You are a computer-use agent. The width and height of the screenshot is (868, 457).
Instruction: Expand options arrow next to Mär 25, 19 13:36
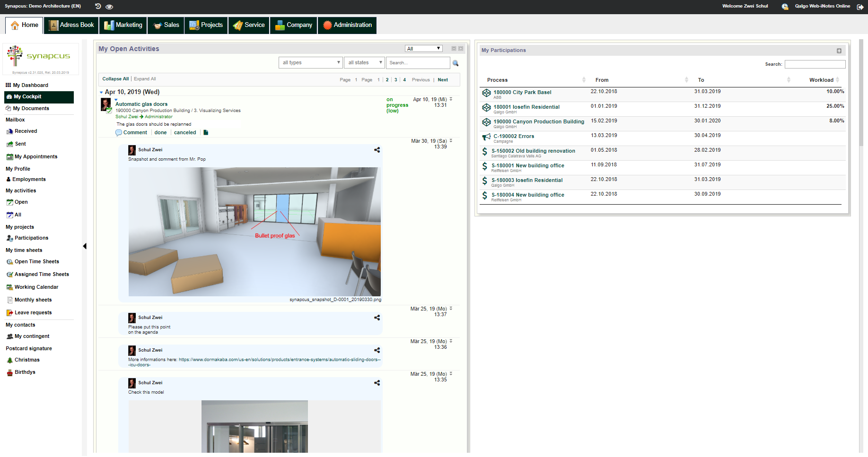click(451, 341)
